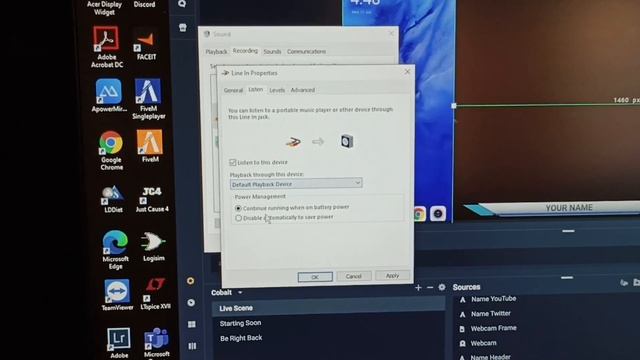The height and width of the screenshot is (360, 640).
Task: Click the selection handle on preview edge
Action: coord(453,106)
